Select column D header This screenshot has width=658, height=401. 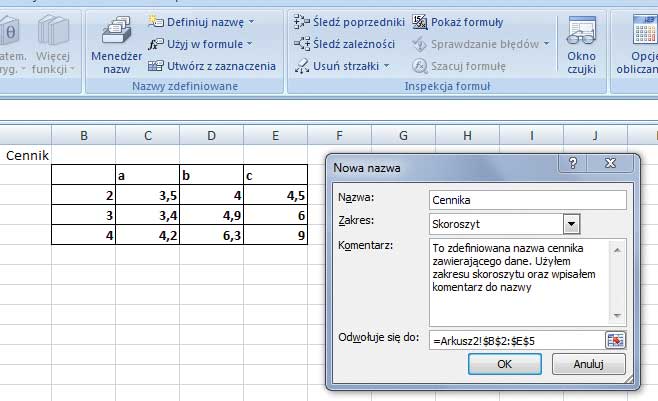click(211, 135)
